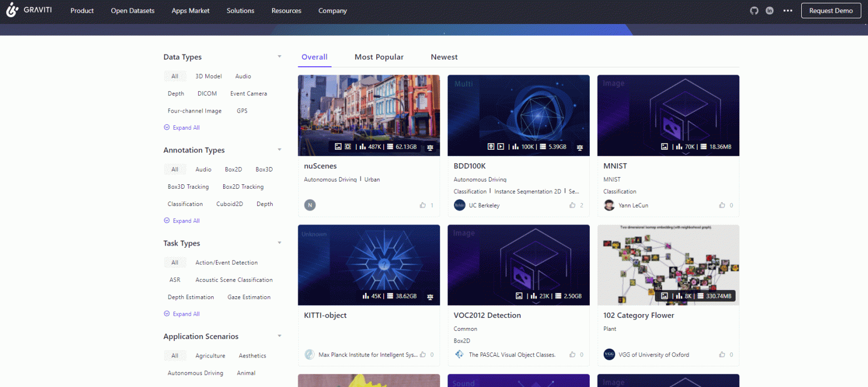The image size is (868, 387).
Task: Open the KITTI-object hexagon thumbnail
Action: (x=369, y=265)
